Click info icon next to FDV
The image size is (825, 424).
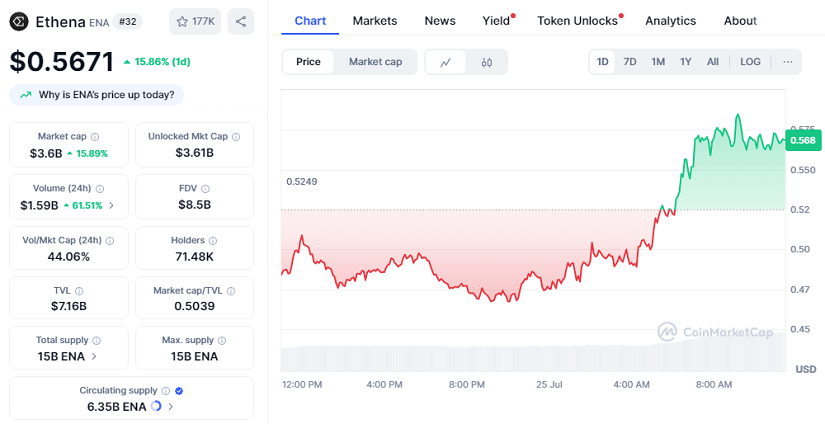tap(205, 188)
